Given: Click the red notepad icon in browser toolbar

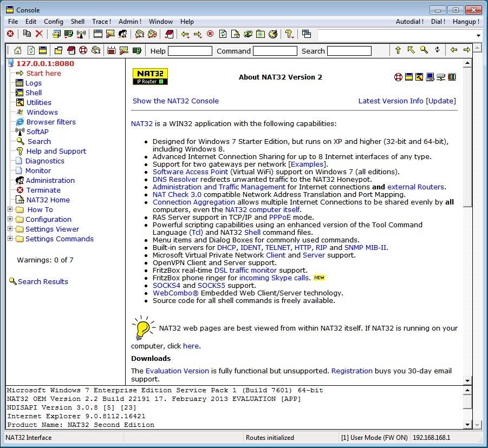Looking at the screenshot, I should 71,50.
